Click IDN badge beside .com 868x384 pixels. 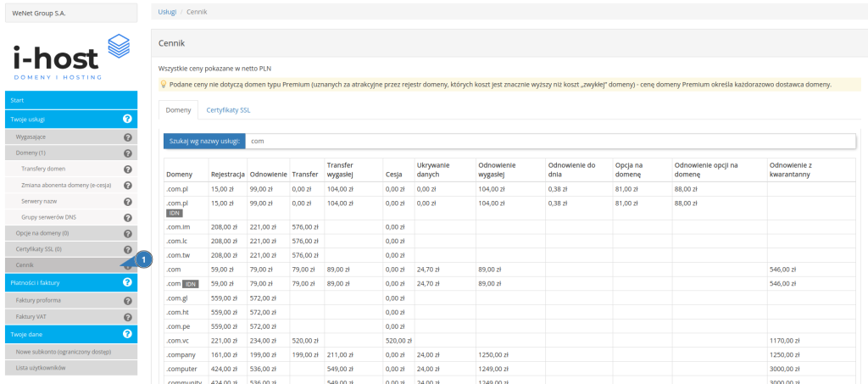191,284
